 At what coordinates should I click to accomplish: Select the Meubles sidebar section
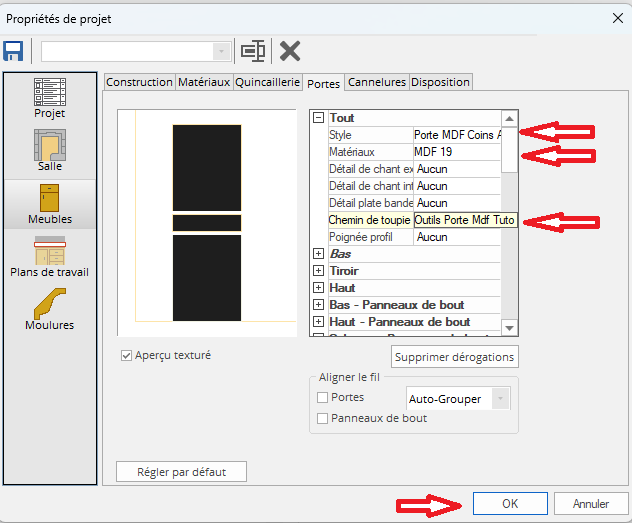coord(50,204)
